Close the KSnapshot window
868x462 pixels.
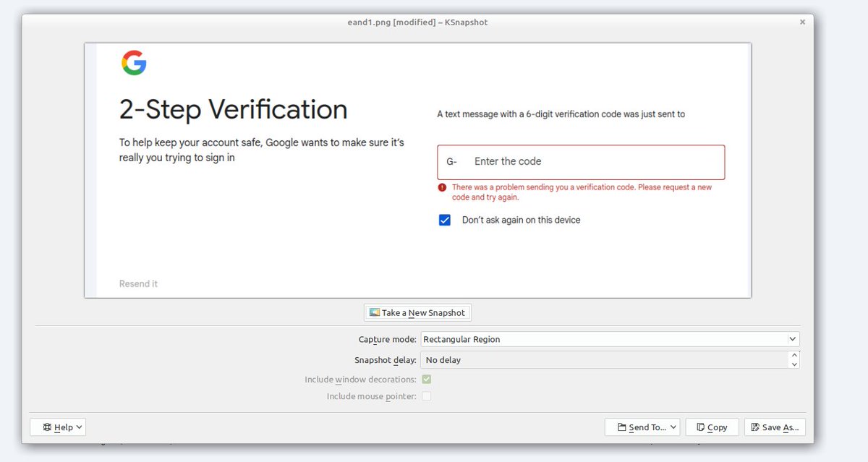tap(802, 22)
